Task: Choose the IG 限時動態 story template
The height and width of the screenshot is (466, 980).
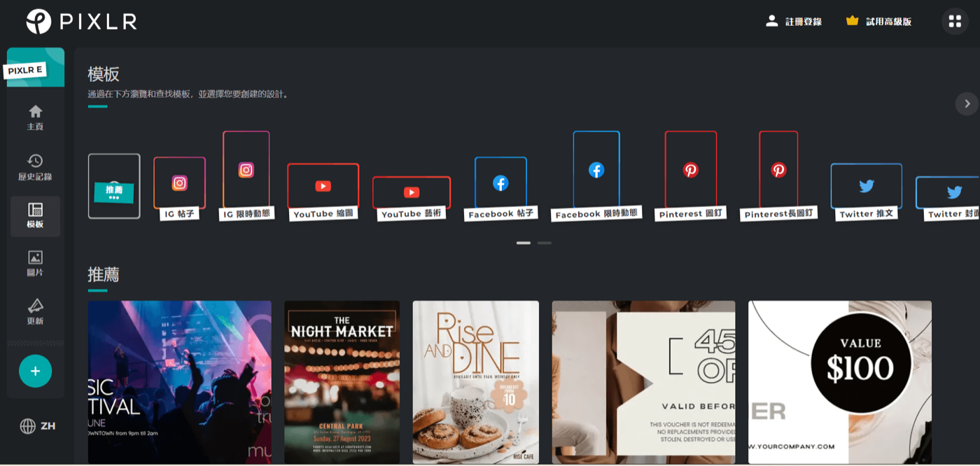Action: (246, 176)
